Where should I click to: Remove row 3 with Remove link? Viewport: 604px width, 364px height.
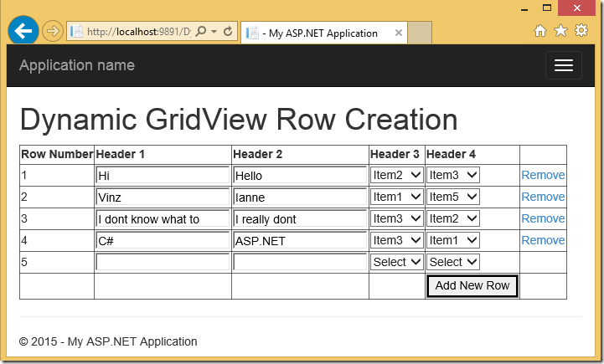(543, 218)
